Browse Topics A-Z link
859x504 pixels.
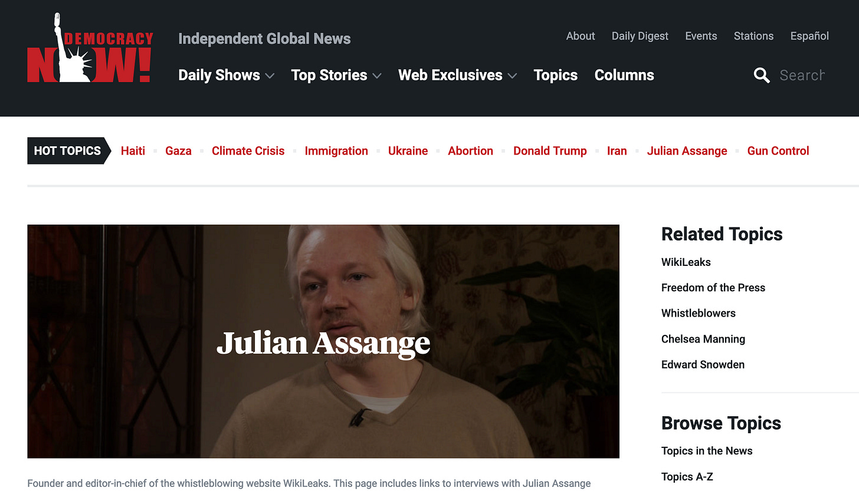pyautogui.click(x=687, y=477)
